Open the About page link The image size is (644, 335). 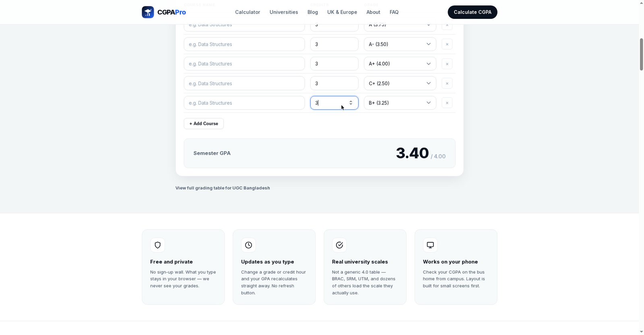(373, 12)
